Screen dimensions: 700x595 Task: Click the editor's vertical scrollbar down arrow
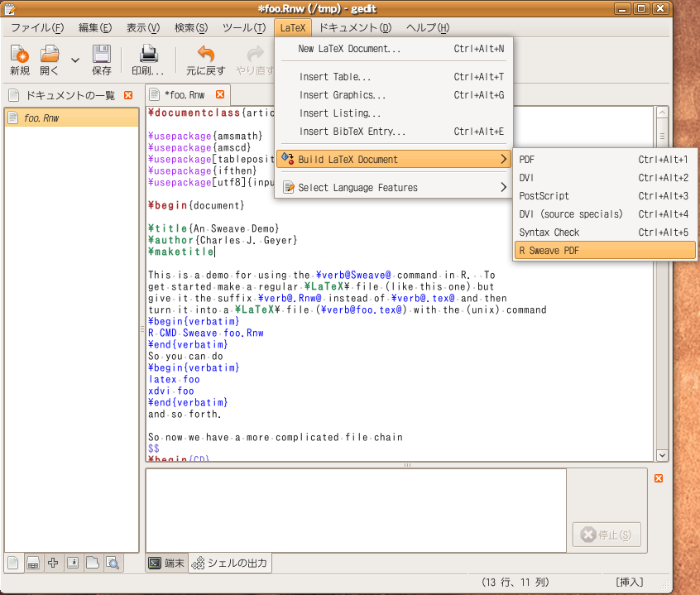pyautogui.click(x=662, y=455)
